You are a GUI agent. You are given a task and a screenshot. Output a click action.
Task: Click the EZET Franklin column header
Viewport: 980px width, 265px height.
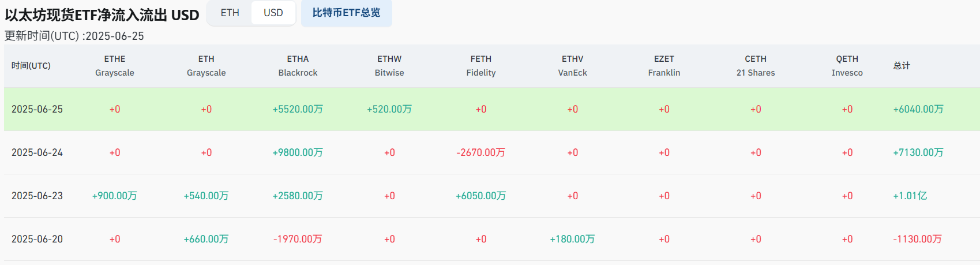point(664,66)
